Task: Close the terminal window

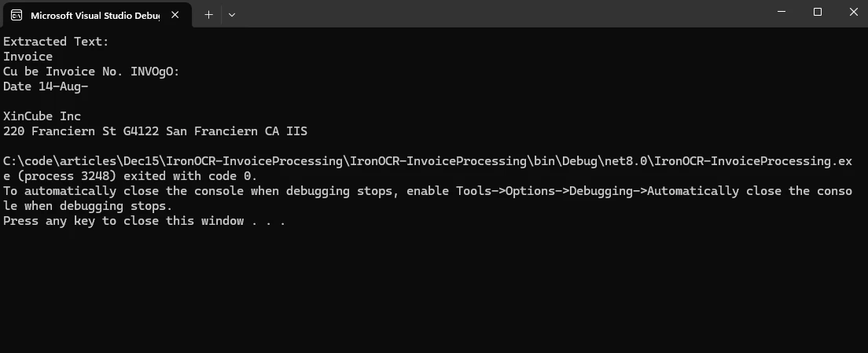Action: coord(853,12)
